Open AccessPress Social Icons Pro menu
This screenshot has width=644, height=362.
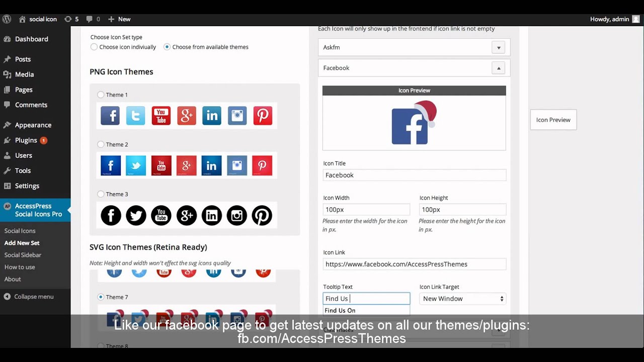coord(35,210)
